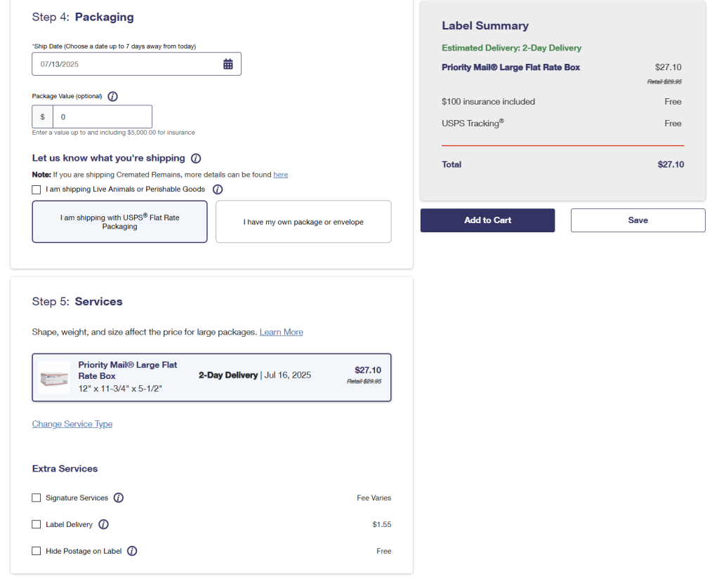Check the Live Animals or Perishable Goods box

pos(37,189)
